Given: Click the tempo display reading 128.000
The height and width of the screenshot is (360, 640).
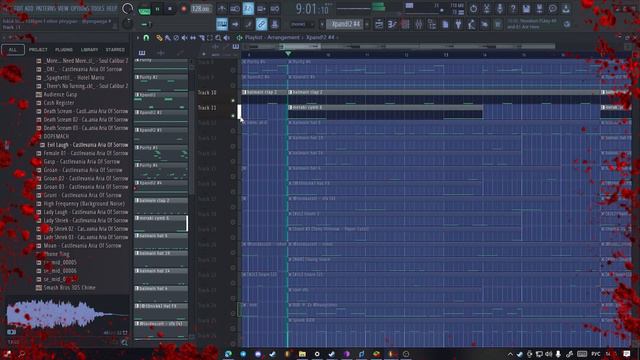Looking at the screenshot, I should point(201,9).
